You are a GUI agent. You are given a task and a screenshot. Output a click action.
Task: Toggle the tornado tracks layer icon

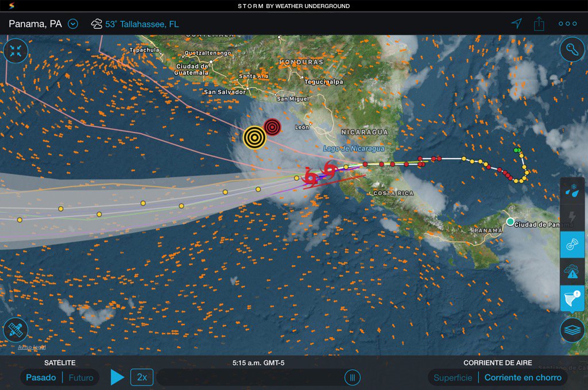[572, 299]
